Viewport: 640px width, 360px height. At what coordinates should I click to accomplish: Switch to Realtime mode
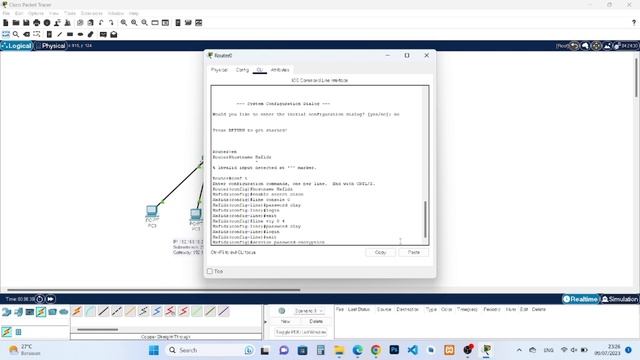[580, 299]
